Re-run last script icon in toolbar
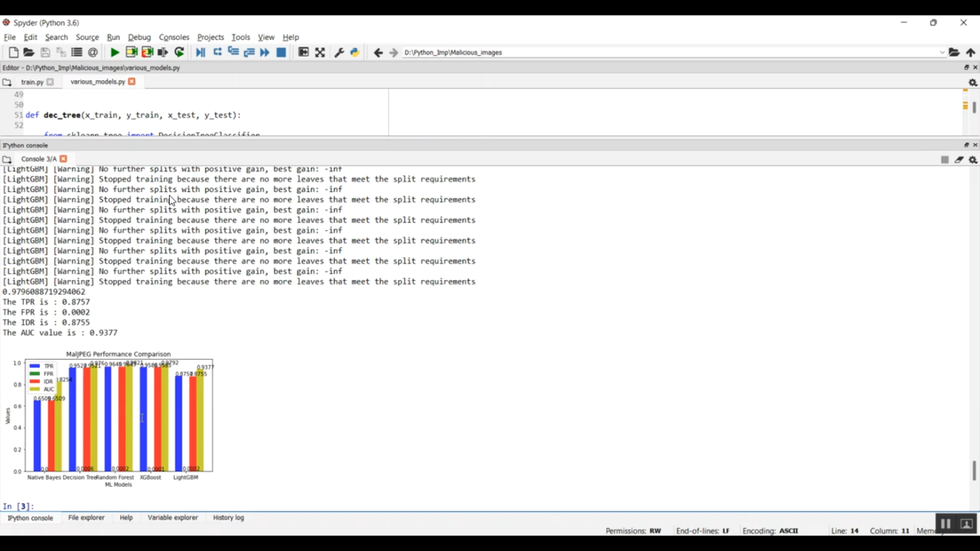Viewport: 980px width, 551px height. click(x=180, y=52)
